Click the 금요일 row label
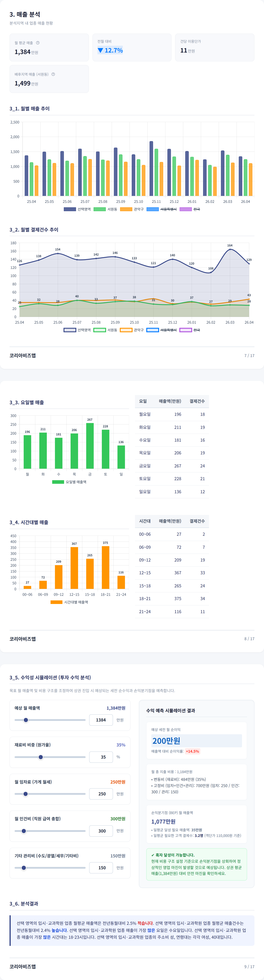The image size is (264, 980). click(145, 466)
